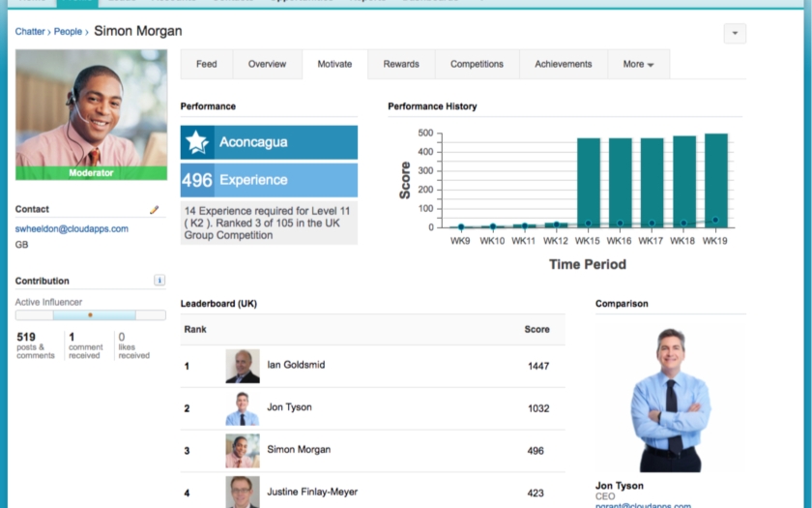Image resolution: width=812 pixels, height=508 pixels.
Task: Click the score 423 cell
Action: (x=536, y=493)
